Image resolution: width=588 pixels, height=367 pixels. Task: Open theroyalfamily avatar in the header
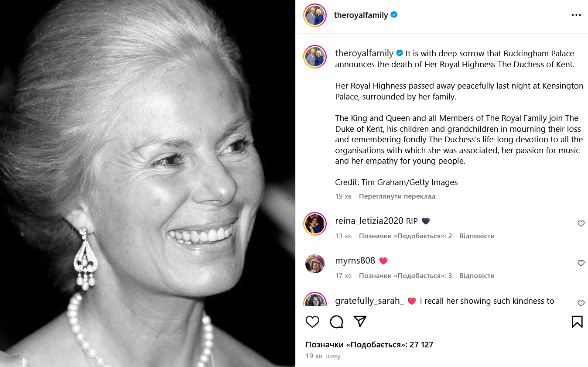[x=315, y=15]
